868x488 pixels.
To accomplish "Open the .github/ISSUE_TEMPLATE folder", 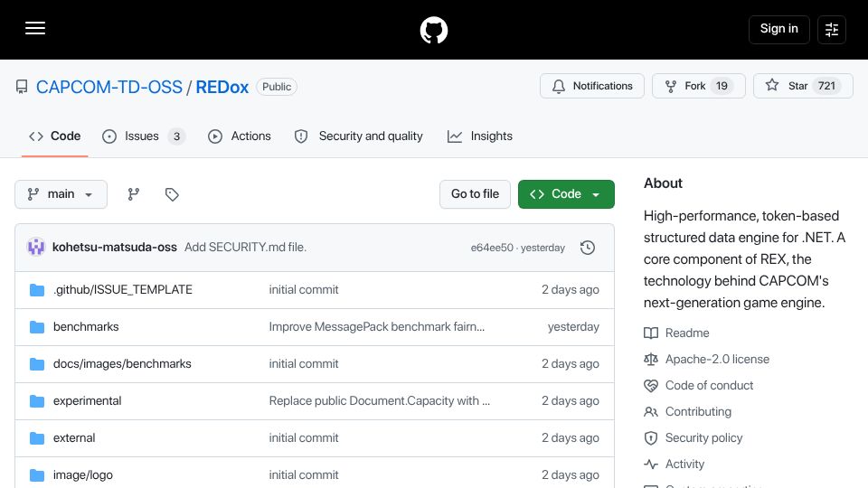I will tap(123, 290).
